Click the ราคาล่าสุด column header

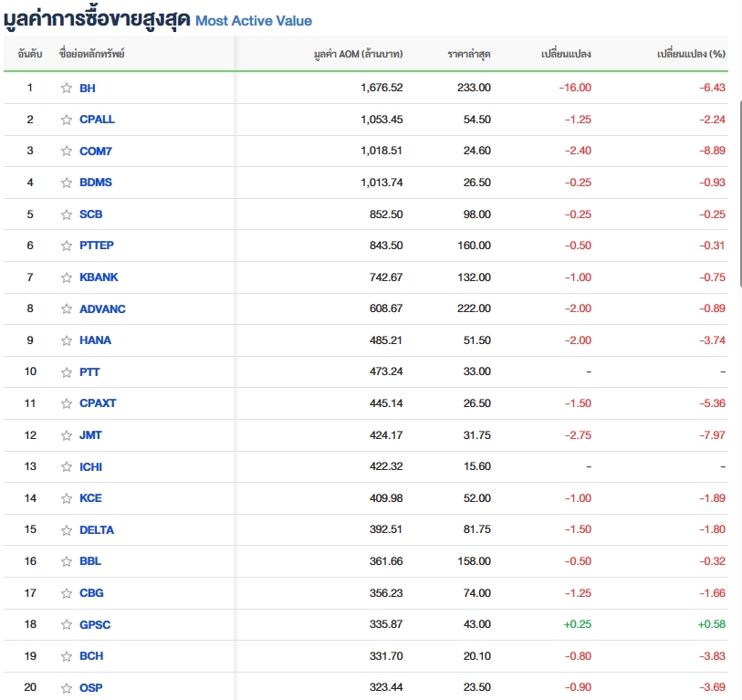[x=469, y=54]
